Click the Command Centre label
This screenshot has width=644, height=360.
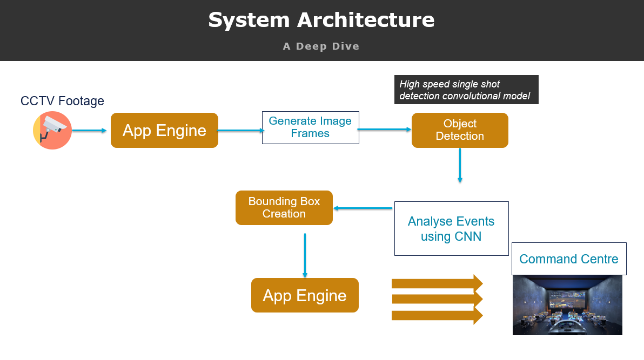coord(568,259)
